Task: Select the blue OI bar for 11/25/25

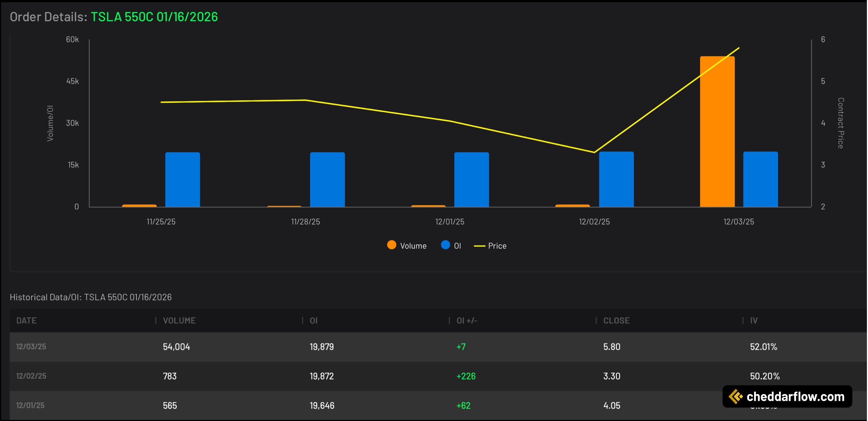Action: pyautogui.click(x=183, y=180)
